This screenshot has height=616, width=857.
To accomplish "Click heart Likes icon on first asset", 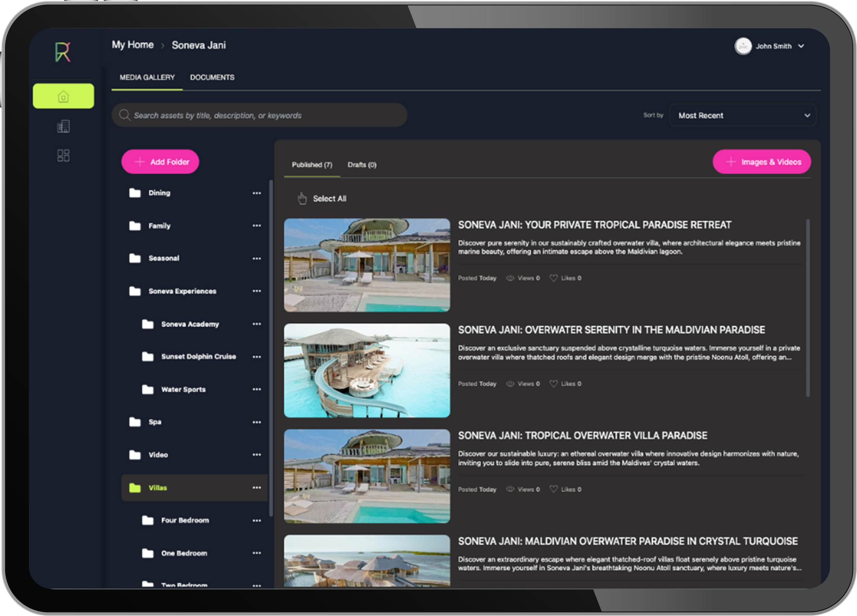I will [x=553, y=278].
